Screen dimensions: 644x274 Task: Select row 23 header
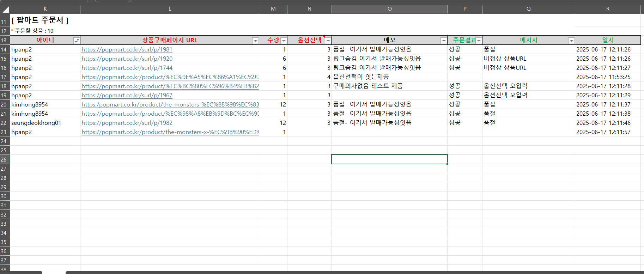(4, 132)
